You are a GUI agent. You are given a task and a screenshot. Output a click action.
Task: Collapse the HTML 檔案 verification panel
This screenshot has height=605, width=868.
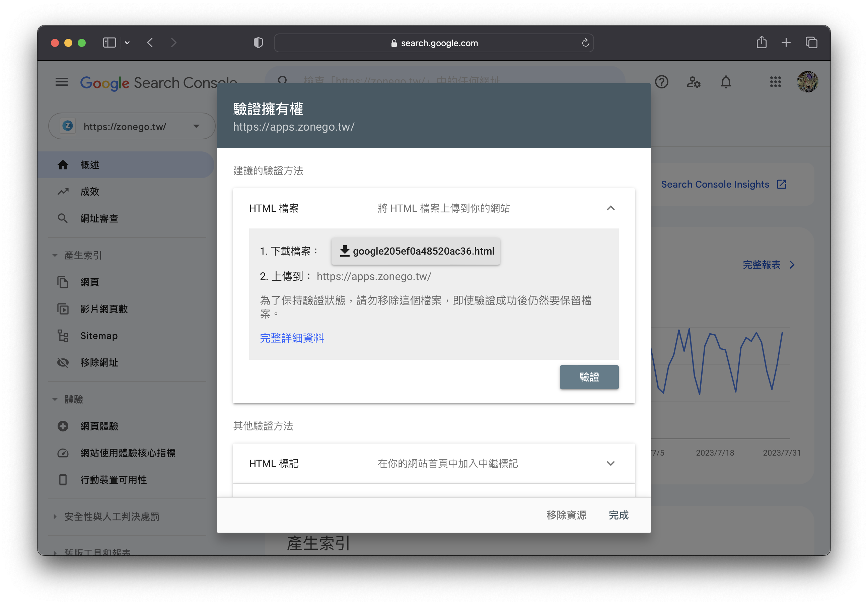click(610, 208)
